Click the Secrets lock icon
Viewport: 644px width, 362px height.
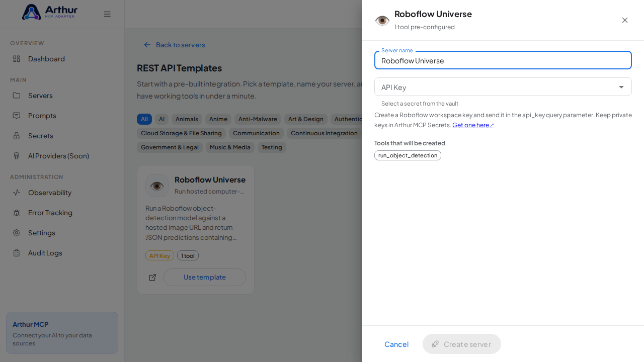coord(17,136)
